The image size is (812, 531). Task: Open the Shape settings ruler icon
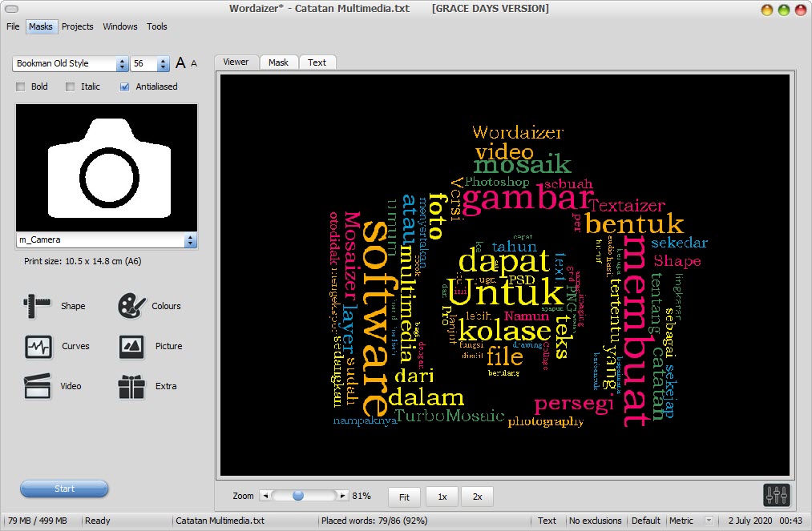[38, 306]
